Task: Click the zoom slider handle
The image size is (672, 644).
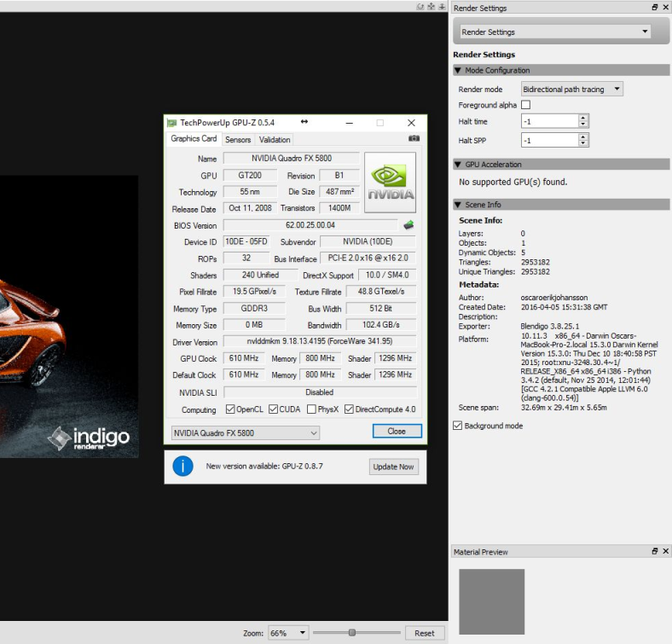Action: tap(351, 632)
